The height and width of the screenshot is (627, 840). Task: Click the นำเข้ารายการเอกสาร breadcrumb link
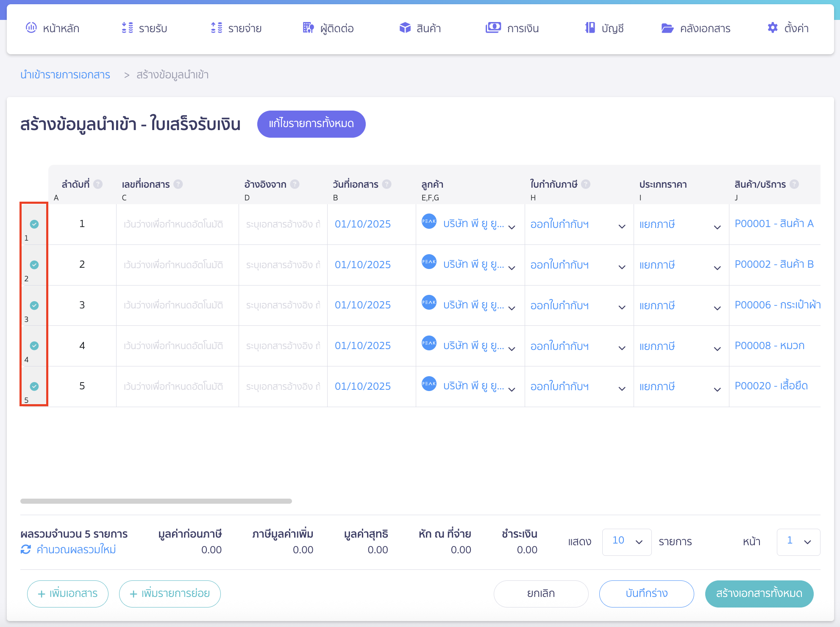tap(65, 75)
